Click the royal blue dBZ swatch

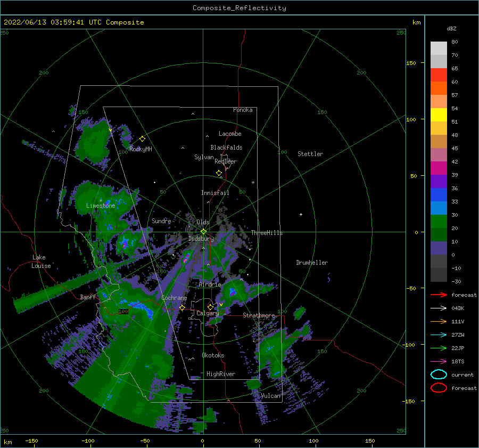(439, 194)
